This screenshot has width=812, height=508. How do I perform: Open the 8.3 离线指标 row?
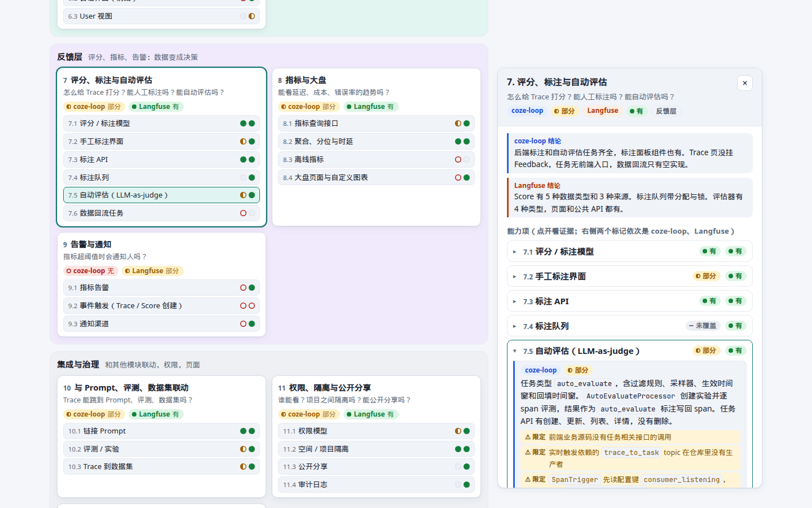(376, 160)
